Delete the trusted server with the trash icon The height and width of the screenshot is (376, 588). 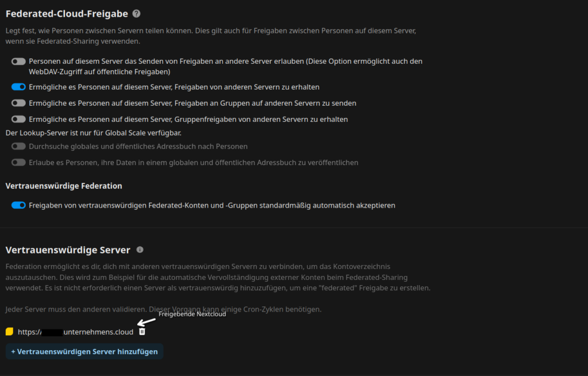click(142, 332)
